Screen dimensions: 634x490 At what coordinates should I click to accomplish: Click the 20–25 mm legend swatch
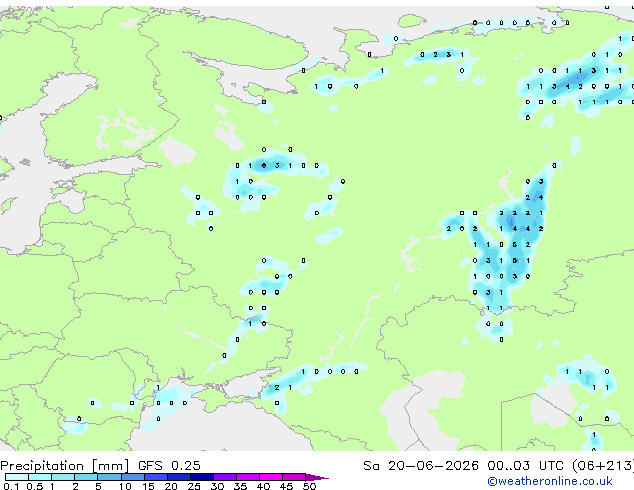pos(178,477)
